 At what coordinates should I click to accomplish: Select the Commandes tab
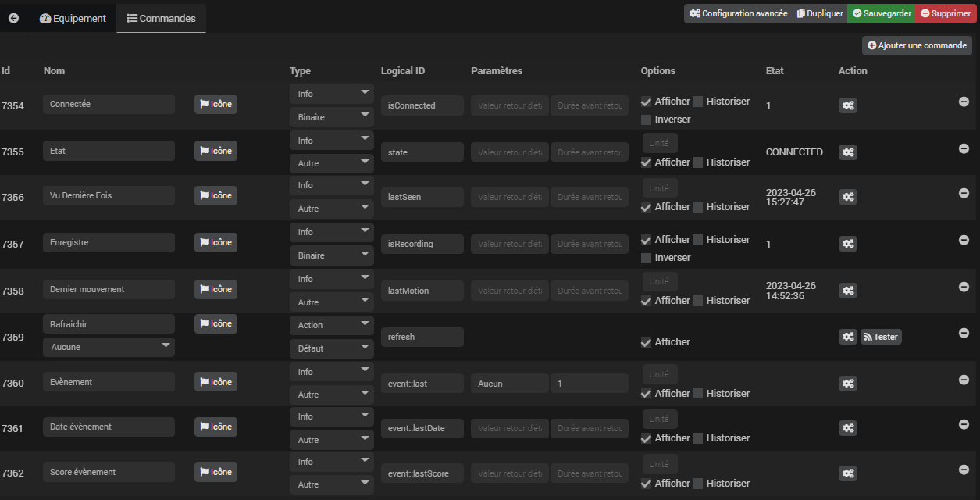point(162,18)
